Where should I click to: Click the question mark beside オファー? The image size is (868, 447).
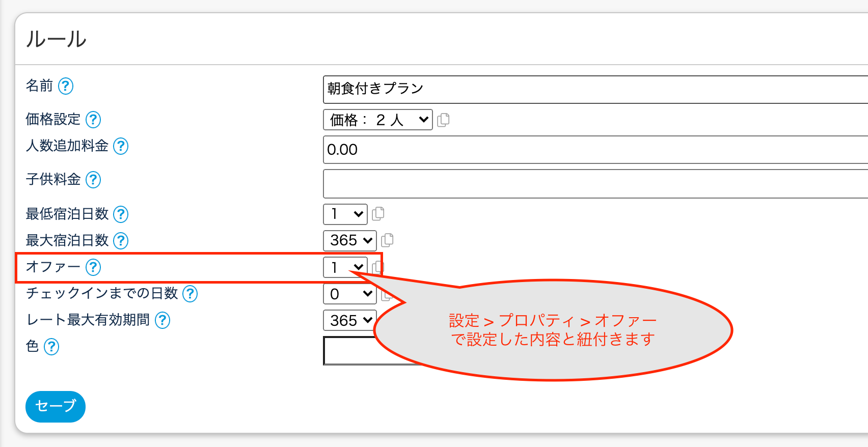pyautogui.click(x=93, y=267)
